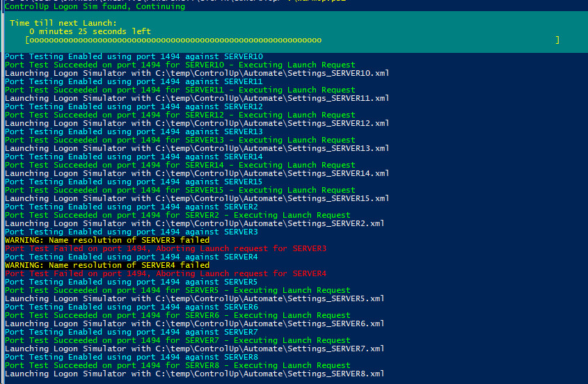Image resolution: width=588 pixels, height=384 pixels.
Task: Click 'Port Testing Enabled' line for SERVER10
Action: tap(134, 56)
